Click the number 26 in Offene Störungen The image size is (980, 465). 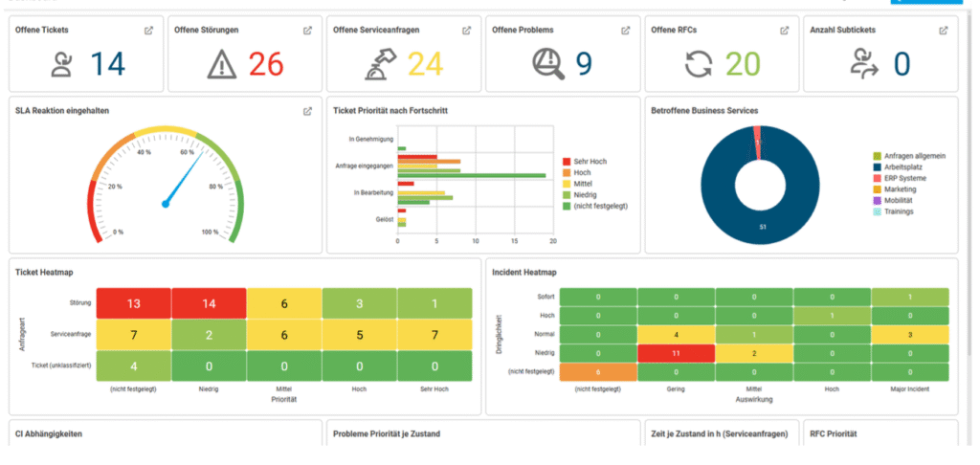point(266,64)
